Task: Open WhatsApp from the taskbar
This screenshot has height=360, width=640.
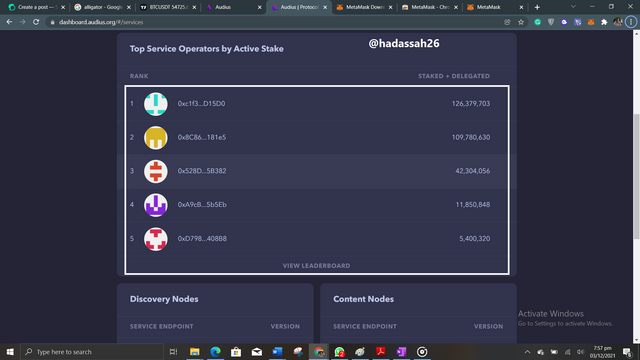Action: [339, 351]
